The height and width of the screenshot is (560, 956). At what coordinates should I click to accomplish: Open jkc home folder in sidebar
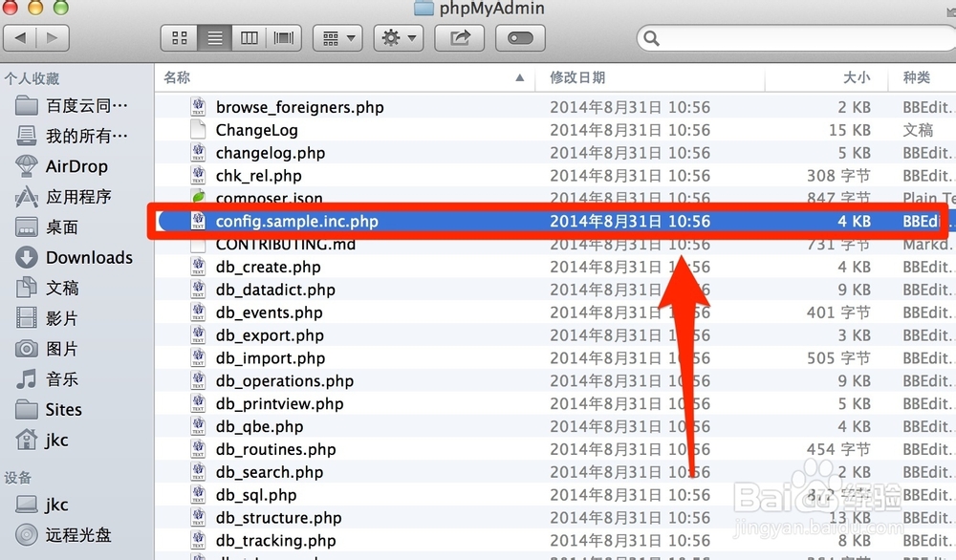click(x=41, y=440)
